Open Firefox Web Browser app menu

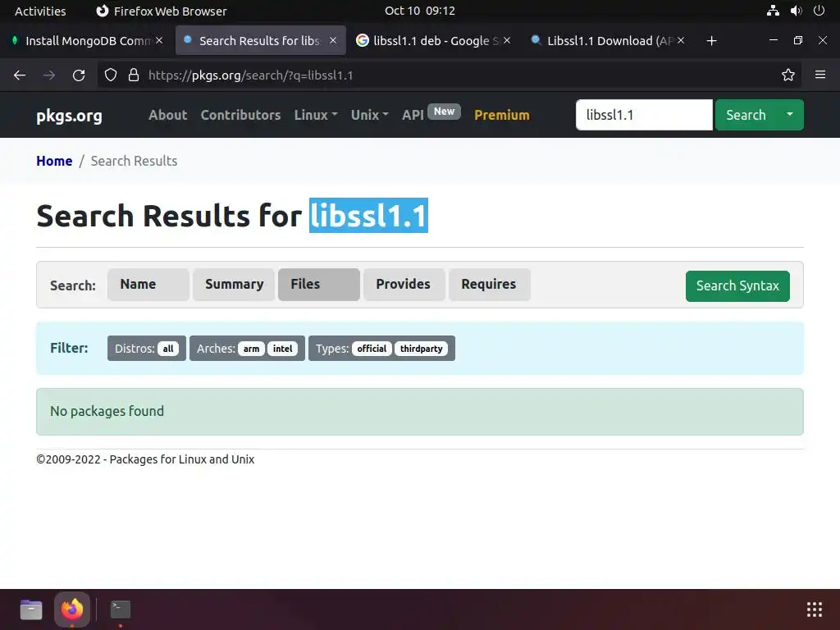[x=162, y=11]
